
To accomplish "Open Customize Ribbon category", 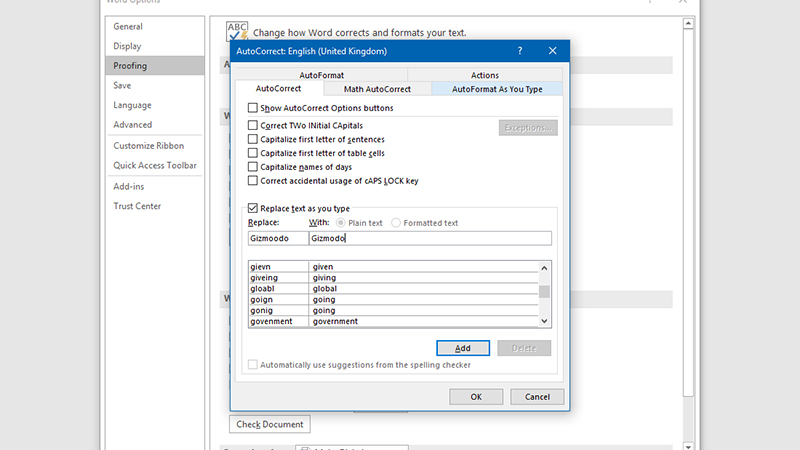I will pyautogui.click(x=155, y=145).
